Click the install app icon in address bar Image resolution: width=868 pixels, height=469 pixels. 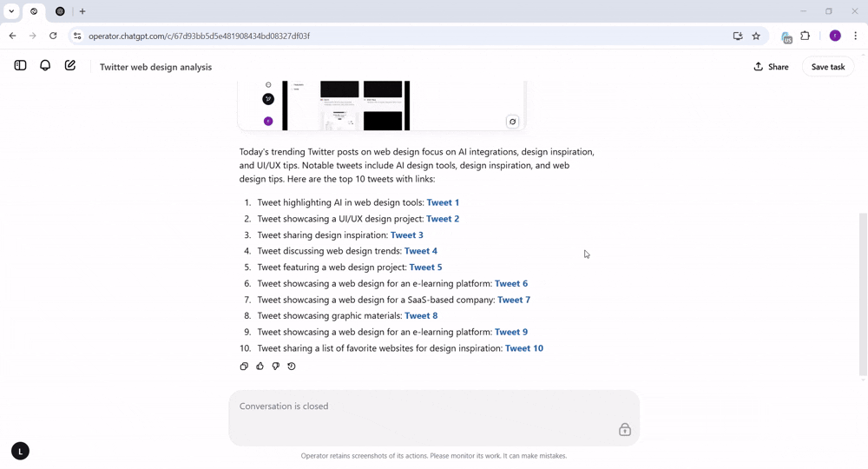click(x=738, y=36)
